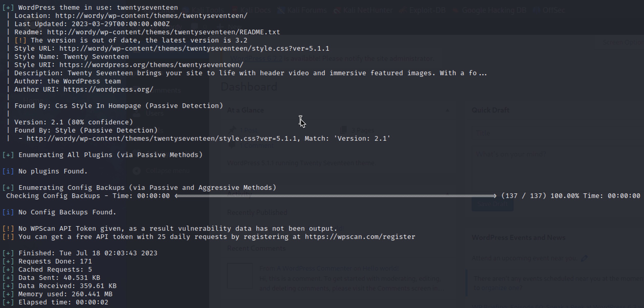
Task: Open the Kali Forums bookmark in browser
Action: (303, 10)
